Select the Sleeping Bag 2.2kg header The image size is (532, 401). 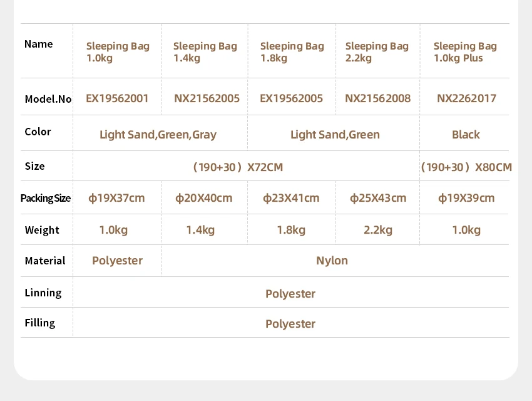(377, 52)
